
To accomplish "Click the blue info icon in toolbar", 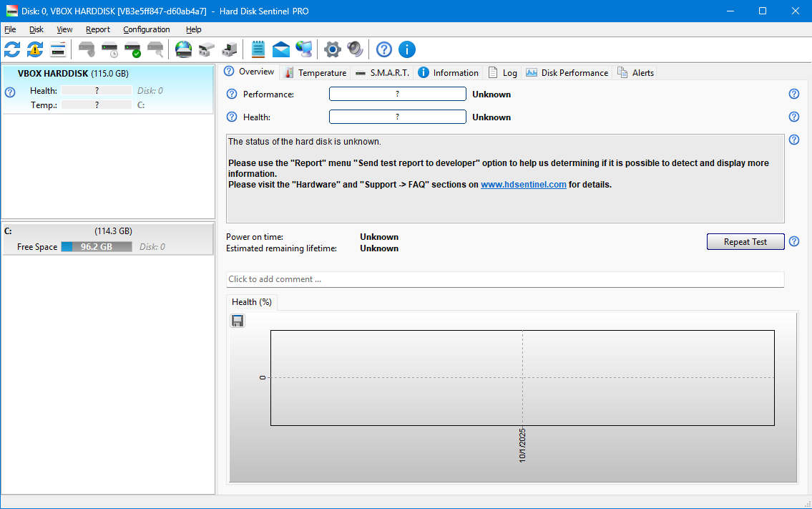I will point(406,49).
